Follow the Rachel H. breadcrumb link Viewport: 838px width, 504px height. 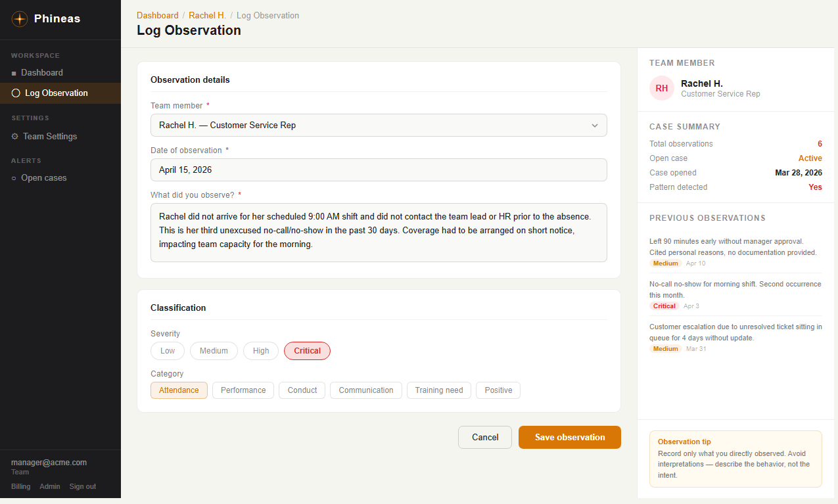point(207,15)
